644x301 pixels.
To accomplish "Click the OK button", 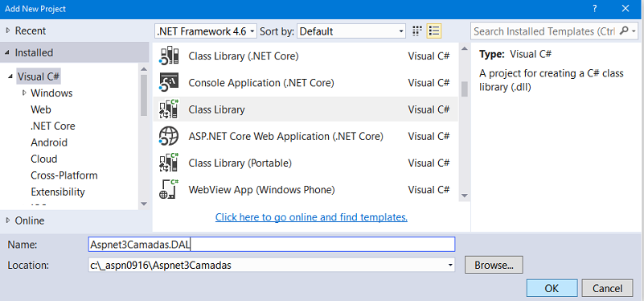I will [x=552, y=288].
